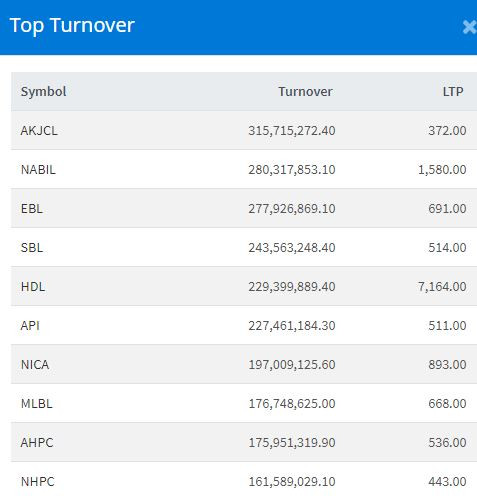Click turnover value 229,399,889.40

point(292,286)
